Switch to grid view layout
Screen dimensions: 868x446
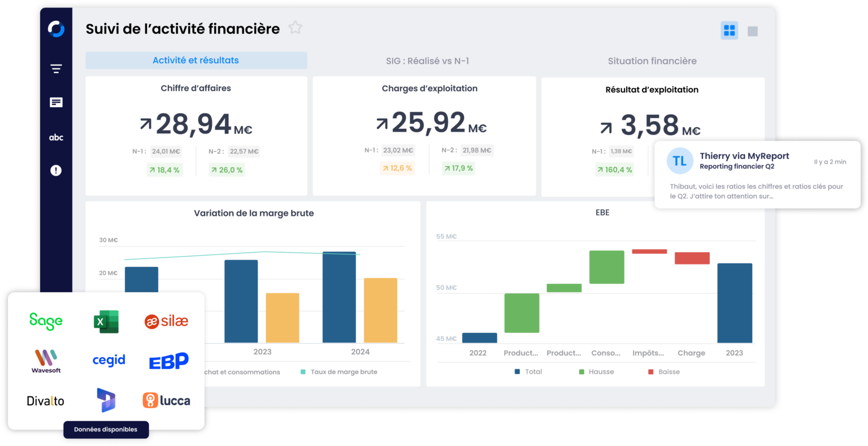pyautogui.click(x=729, y=31)
